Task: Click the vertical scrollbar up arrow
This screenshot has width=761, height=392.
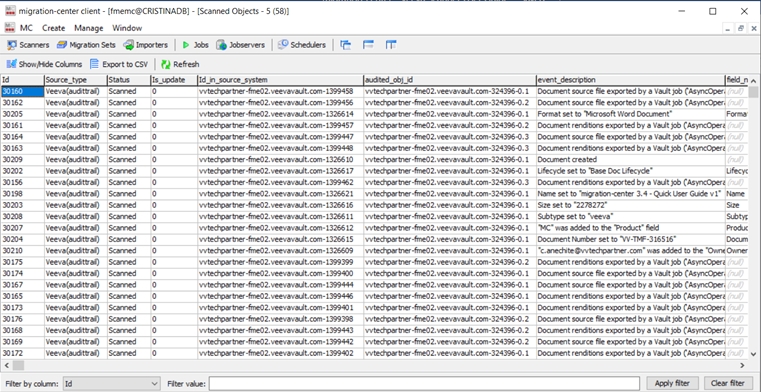Action: point(753,81)
